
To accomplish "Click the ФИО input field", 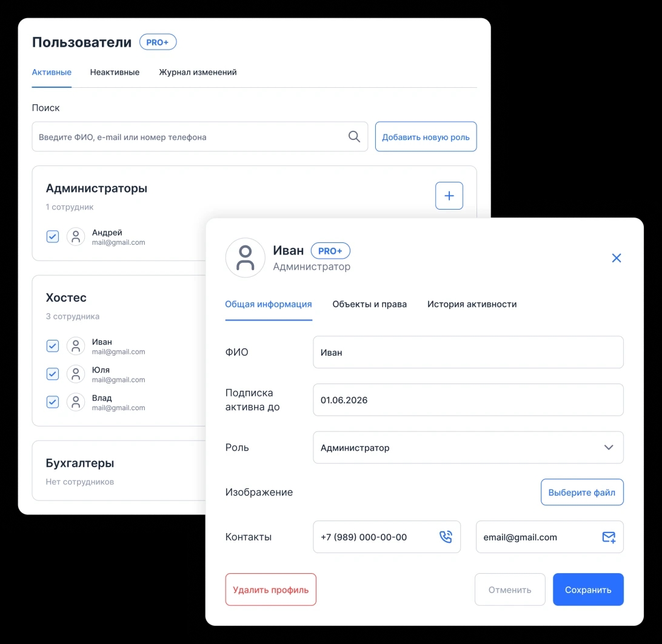I will [468, 353].
